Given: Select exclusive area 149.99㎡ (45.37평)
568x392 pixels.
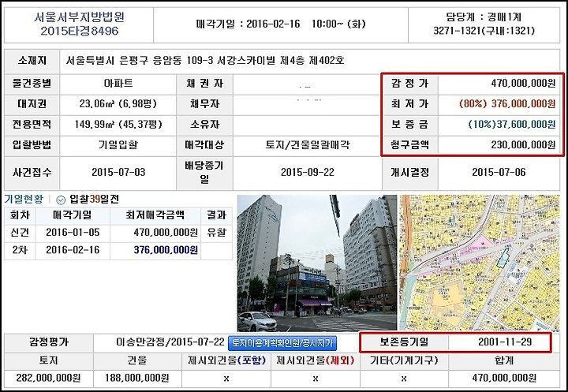Looking at the screenshot, I should click(x=118, y=125).
